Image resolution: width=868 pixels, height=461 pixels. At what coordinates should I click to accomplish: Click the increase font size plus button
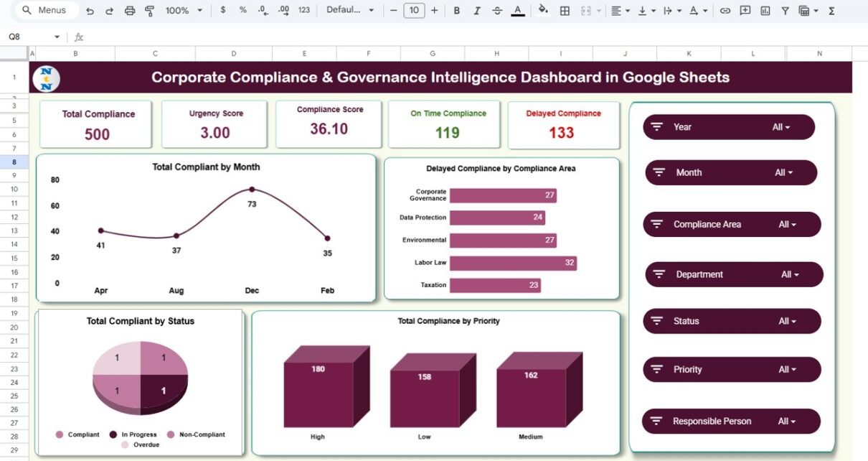pos(434,11)
